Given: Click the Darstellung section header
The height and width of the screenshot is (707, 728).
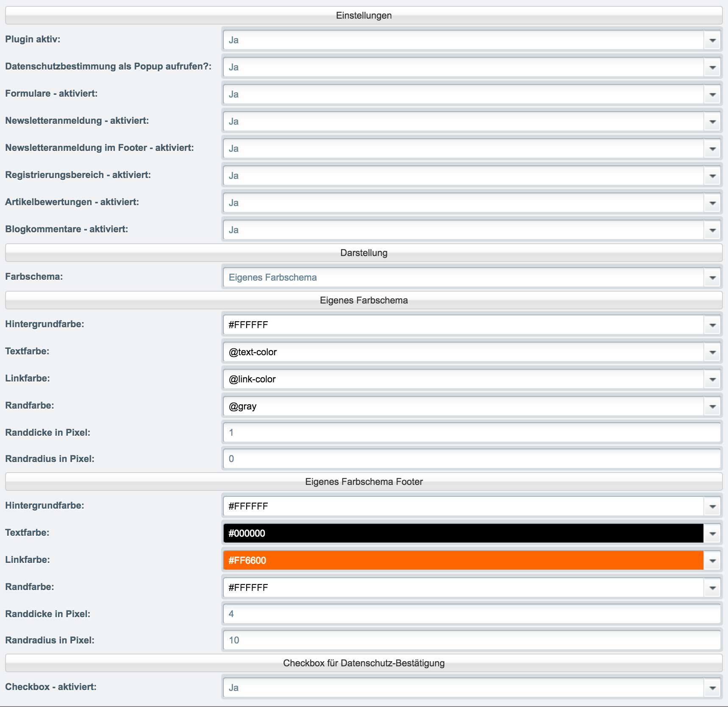Looking at the screenshot, I should pyautogui.click(x=364, y=253).
